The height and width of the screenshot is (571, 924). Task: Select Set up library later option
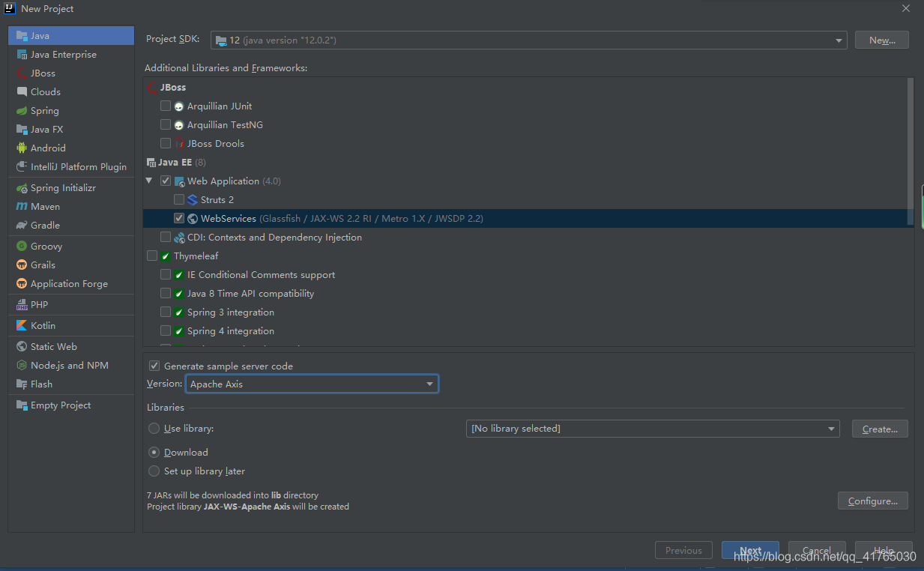(x=154, y=471)
